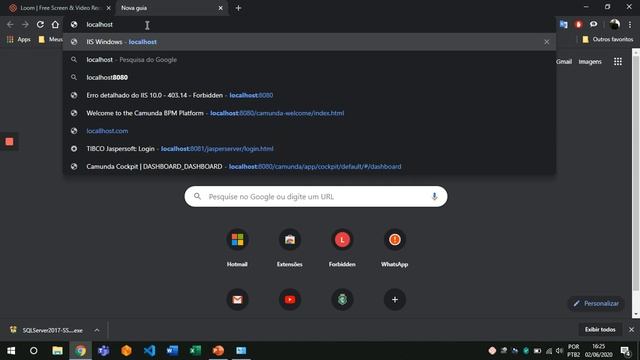Open a new tab with plus button

click(x=238, y=8)
